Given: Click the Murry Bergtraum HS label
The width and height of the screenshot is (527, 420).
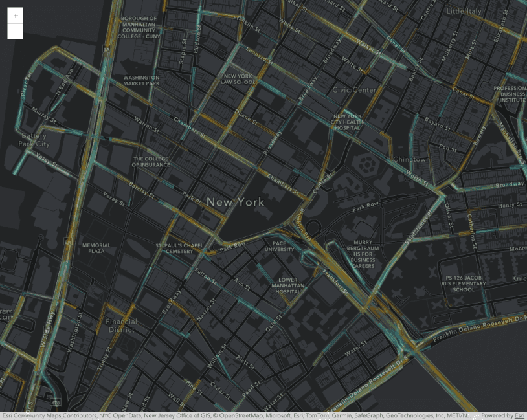Looking at the screenshot, I should pos(363,252).
